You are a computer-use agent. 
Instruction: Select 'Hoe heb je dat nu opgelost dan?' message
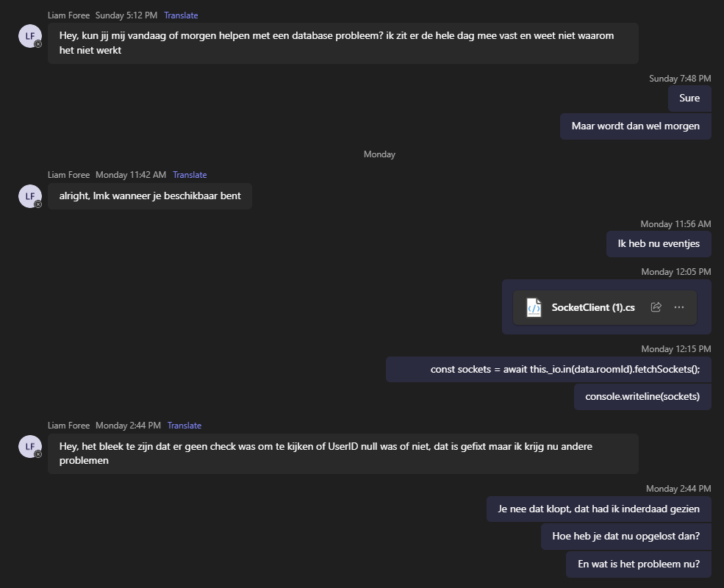pyautogui.click(x=626, y=537)
